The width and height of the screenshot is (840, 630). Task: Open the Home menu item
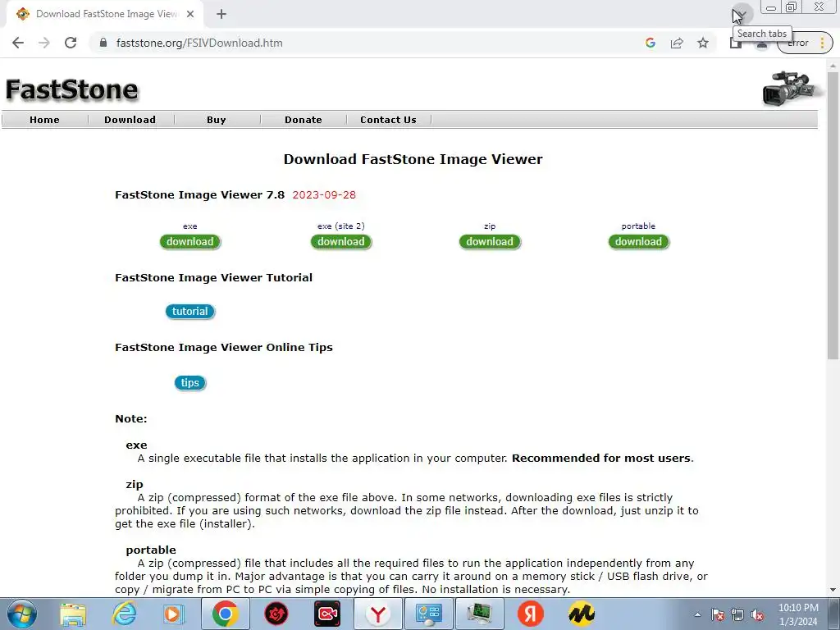[44, 120]
